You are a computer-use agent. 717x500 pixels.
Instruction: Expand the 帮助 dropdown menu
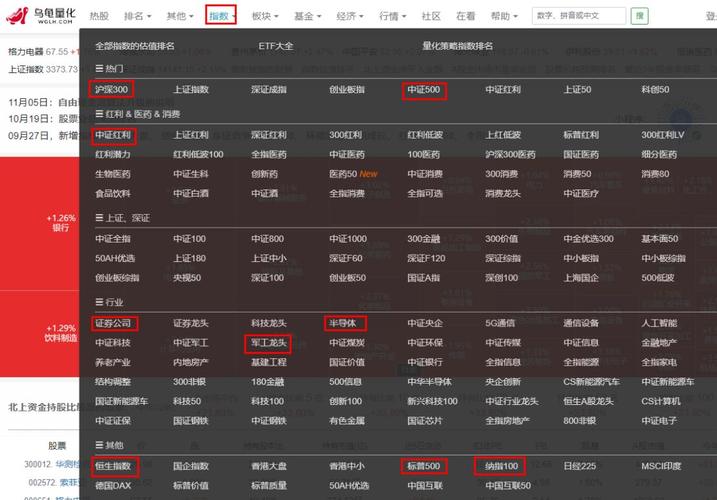(x=504, y=16)
